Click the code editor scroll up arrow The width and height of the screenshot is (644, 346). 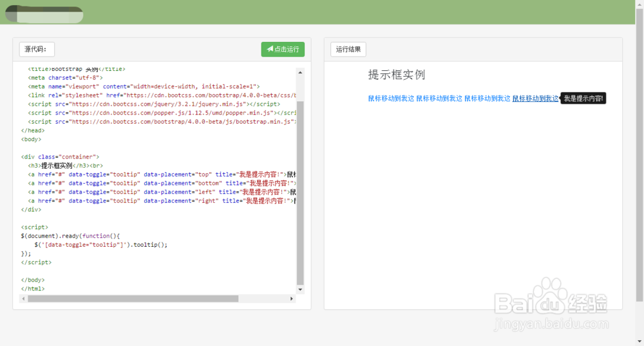300,72
